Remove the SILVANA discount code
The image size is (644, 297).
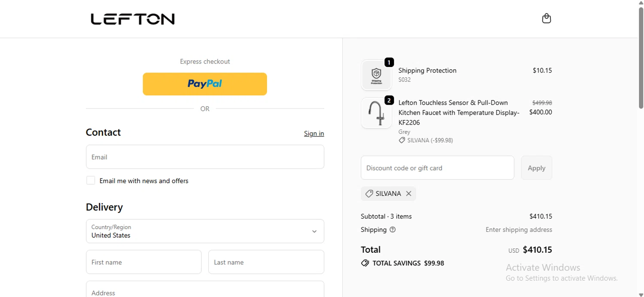tap(409, 194)
